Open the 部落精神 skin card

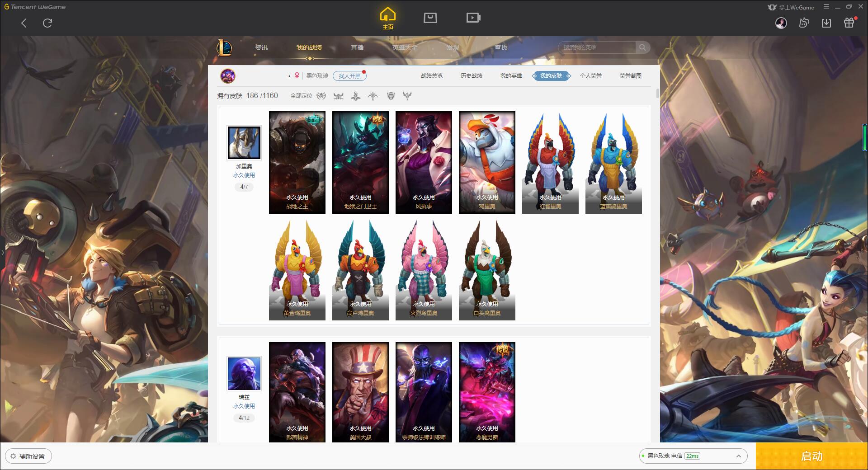pos(297,392)
